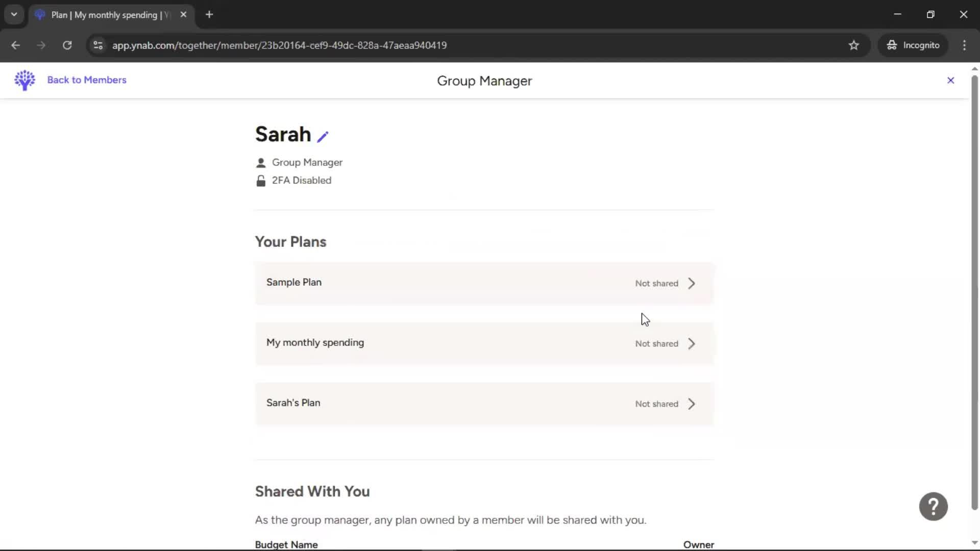Click Not shared on Sarah's Plan

tap(656, 404)
